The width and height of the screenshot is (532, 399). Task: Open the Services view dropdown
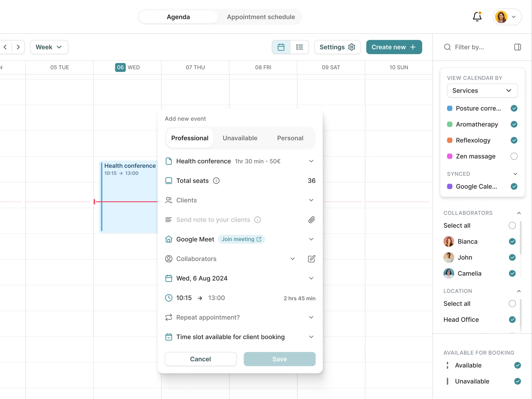tap(482, 90)
